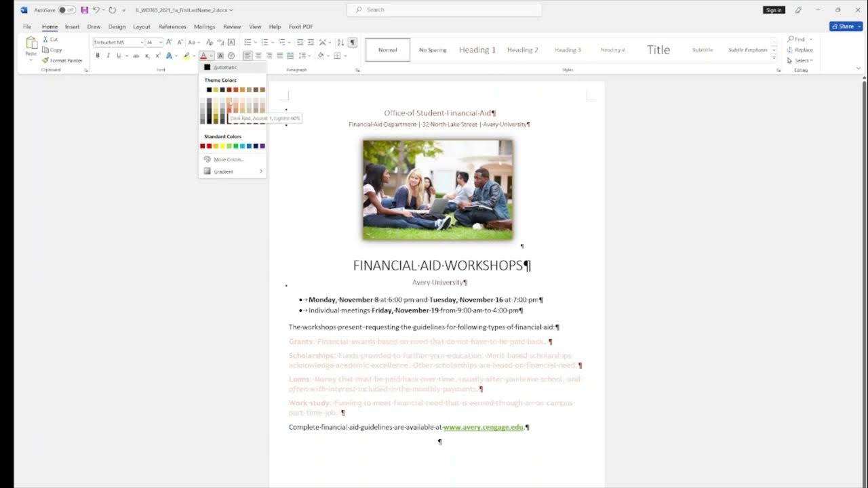Open the Change Case Aa dropdown
This screenshot has height=488, width=868.
pyautogui.click(x=194, y=42)
